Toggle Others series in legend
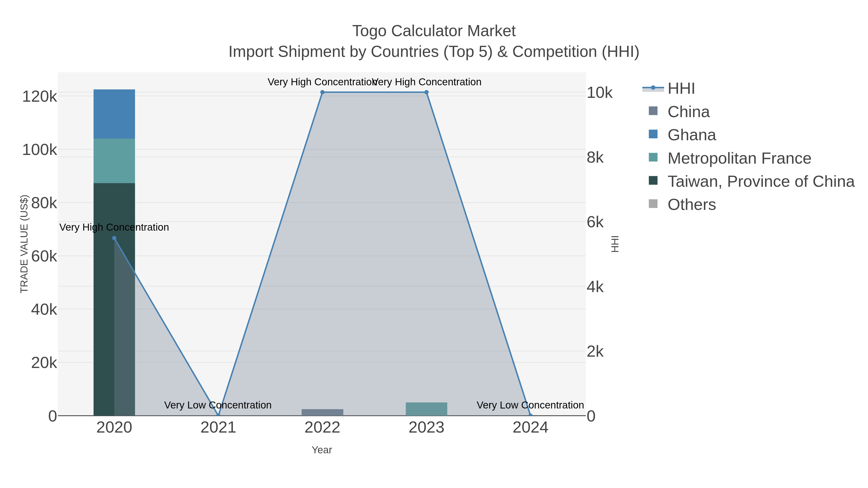Screen dimensions: 868x488 pos(682,205)
